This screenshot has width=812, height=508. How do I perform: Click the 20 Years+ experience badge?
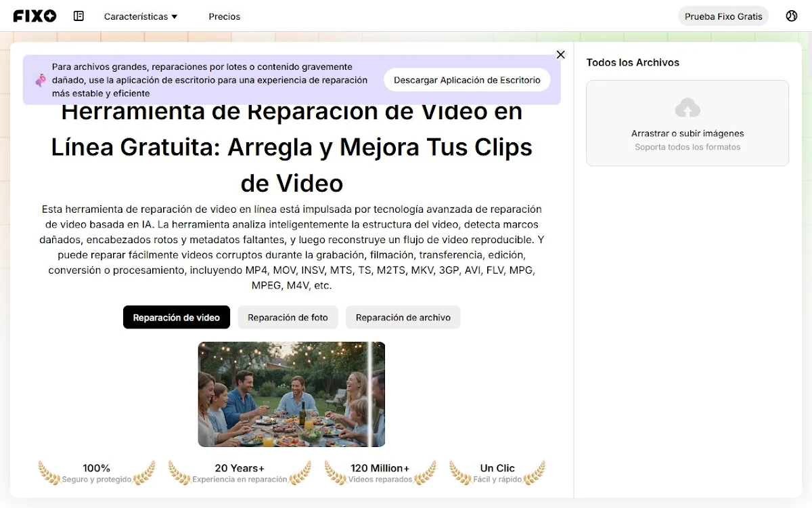click(x=240, y=473)
